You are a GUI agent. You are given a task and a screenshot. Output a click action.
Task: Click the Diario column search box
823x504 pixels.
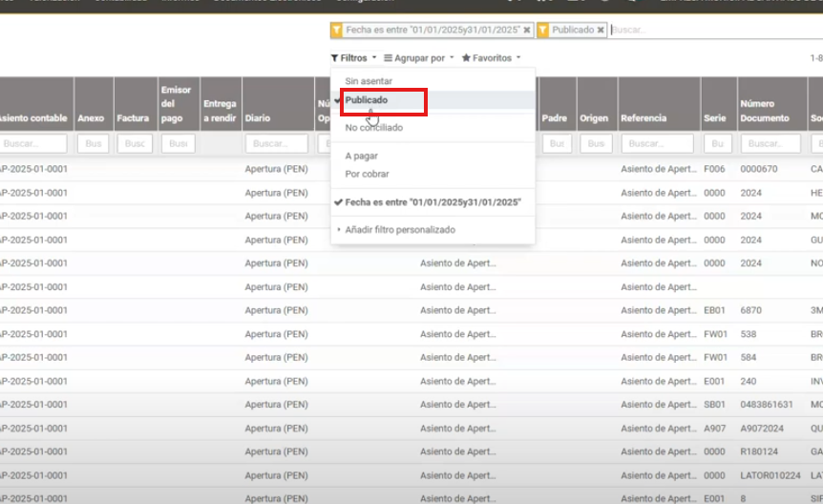276,144
